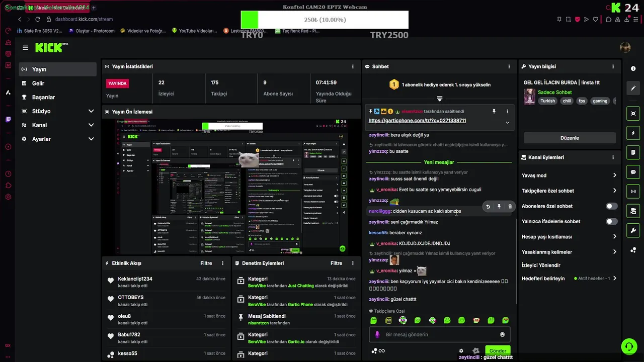Click İzleyici Yönlendir action
The width and height of the screenshot is (644, 362).
[541, 265]
